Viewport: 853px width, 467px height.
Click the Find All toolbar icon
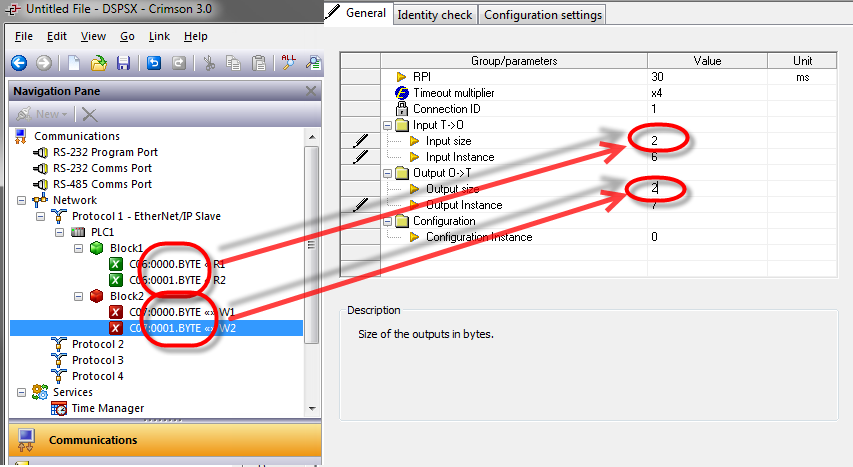point(288,63)
